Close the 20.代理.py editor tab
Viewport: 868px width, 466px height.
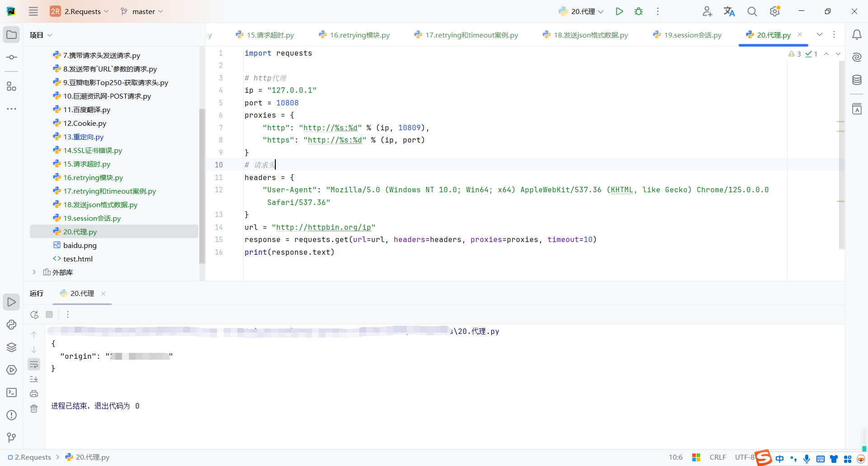pyautogui.click(x=800, y=34)
